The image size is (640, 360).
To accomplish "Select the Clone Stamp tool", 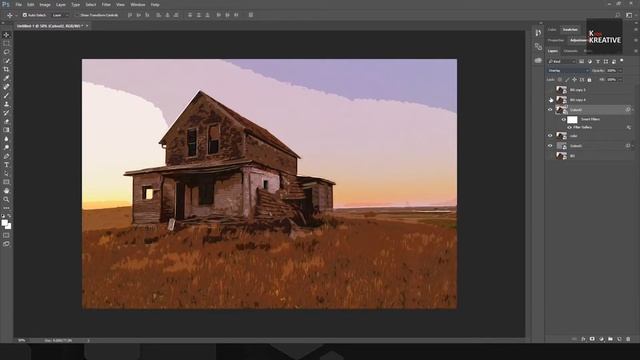I will [6, 104].
